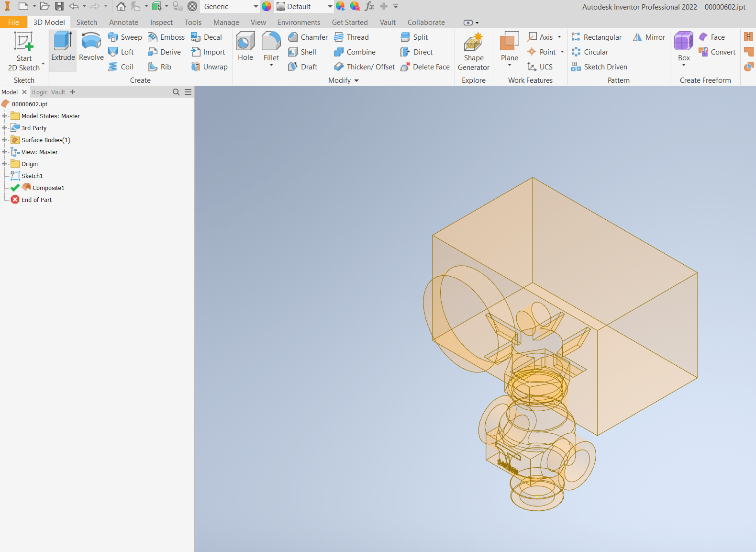This screenshot has width=756, height=552.
Task: Switch to the Sketch ribbon tab
Action: pyautogui.click(x=87, y=22)
